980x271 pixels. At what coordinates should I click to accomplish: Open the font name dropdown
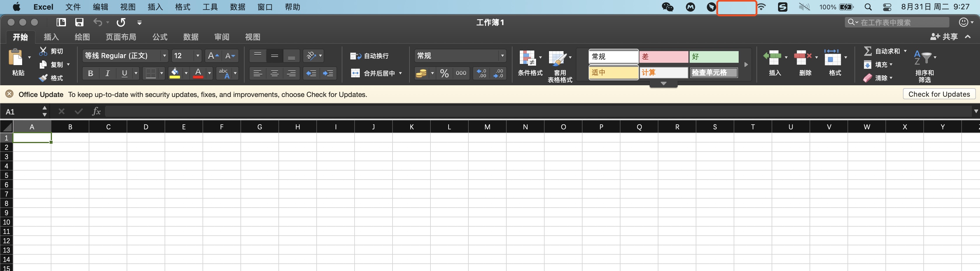coord(164,56)
